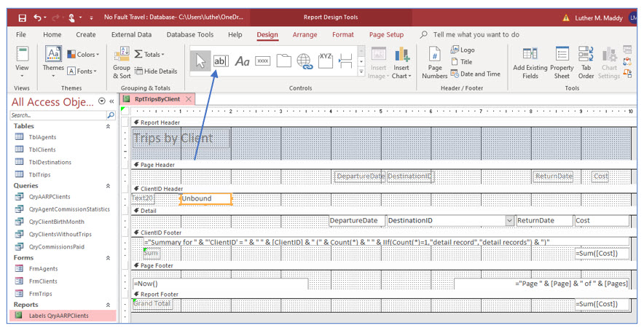
Task: Open the DestinationID combo box arrow
Action: [510, 220]
